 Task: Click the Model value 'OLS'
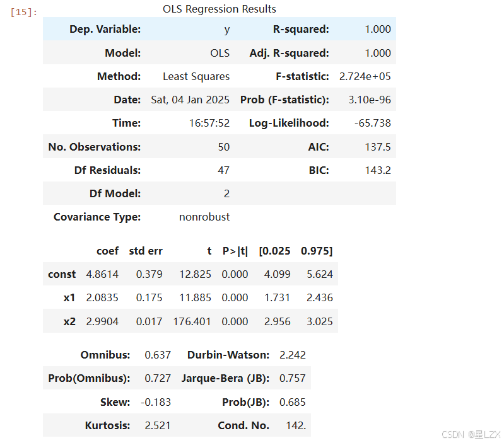coord(220,53)
